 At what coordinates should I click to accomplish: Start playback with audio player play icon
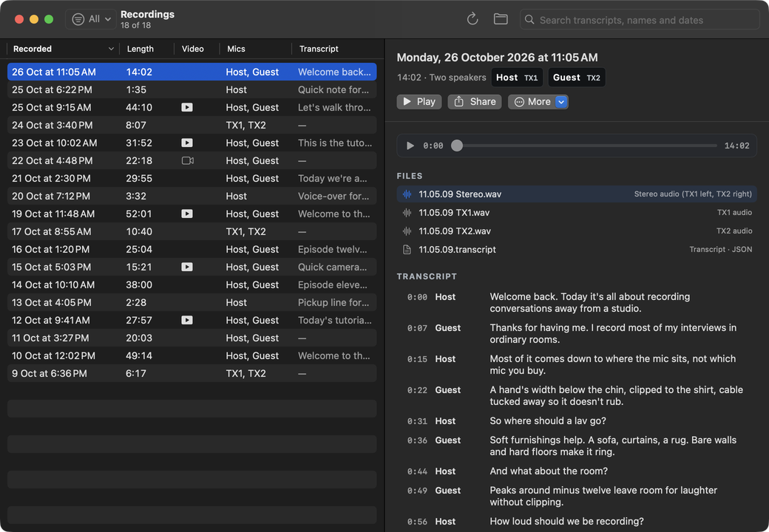[410, 146]
